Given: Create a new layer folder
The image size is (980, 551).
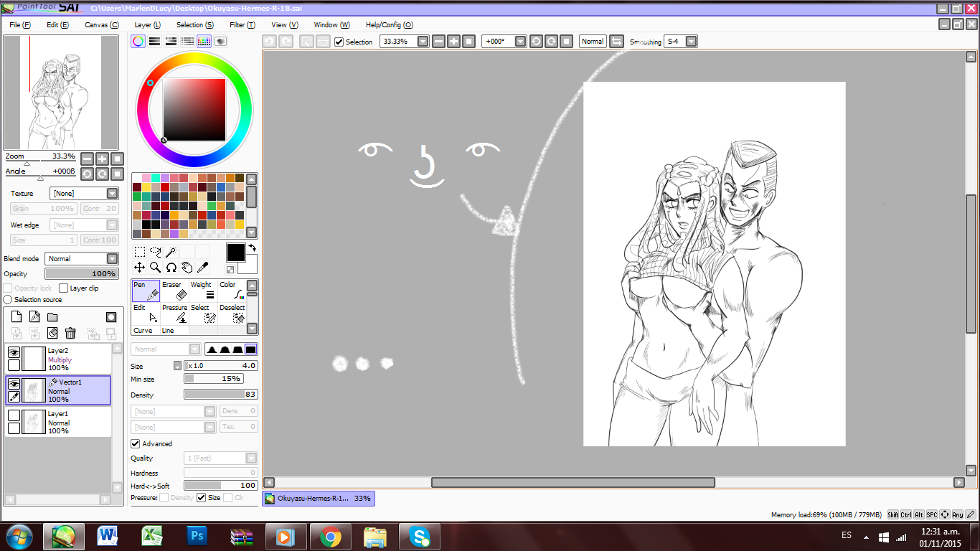Looking at the screenshot, I should [x=52, y=317].
